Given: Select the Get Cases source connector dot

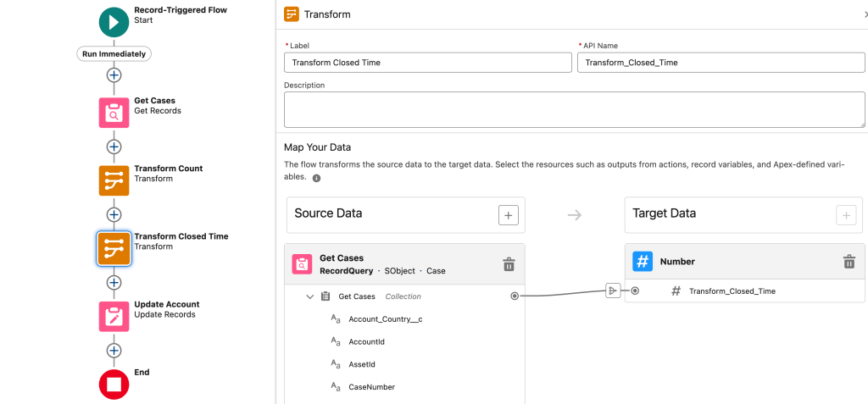Looking at the screenshot, I should [x=515, y=296].
